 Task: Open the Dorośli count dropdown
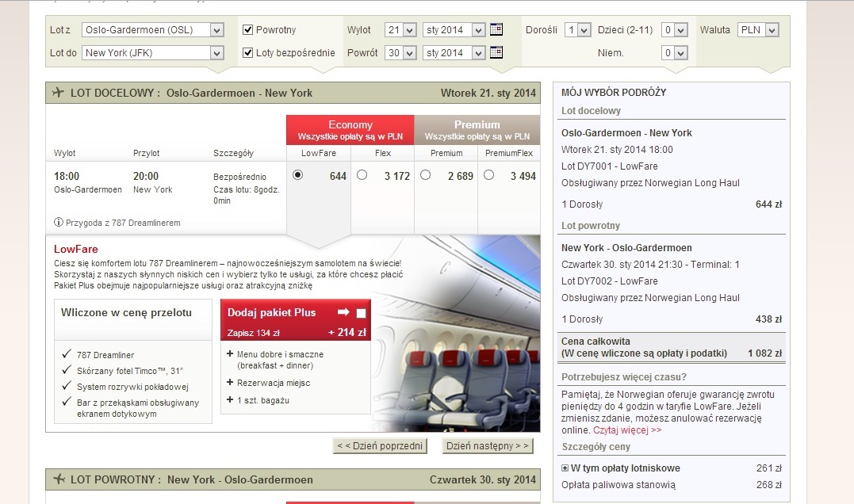(577, 30)
